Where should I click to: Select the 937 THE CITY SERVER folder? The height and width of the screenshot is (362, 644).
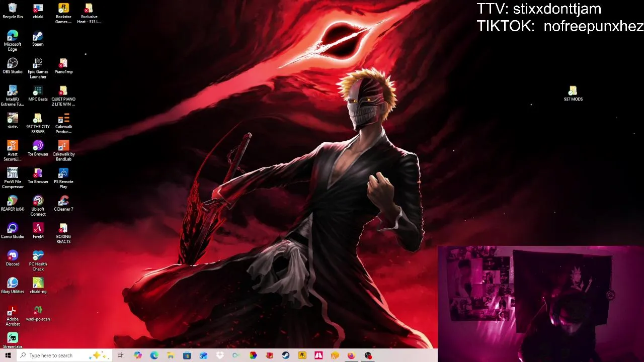point(38,124)
